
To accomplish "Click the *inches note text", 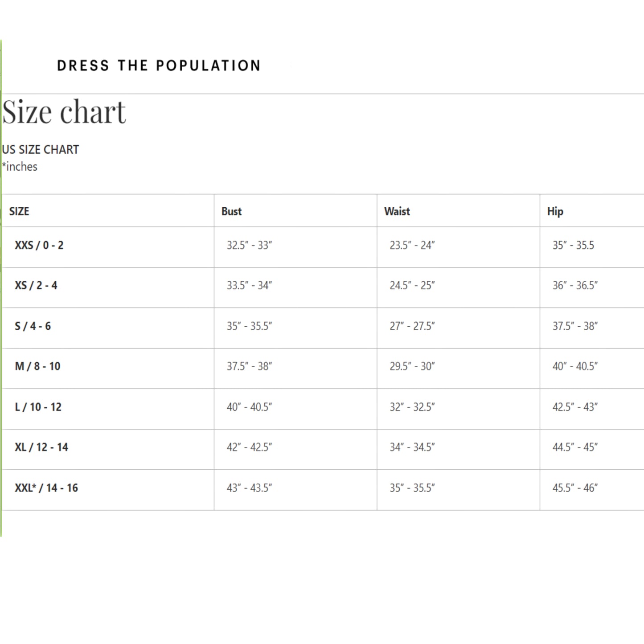I will pyautogui.click(x=20, y=167).
